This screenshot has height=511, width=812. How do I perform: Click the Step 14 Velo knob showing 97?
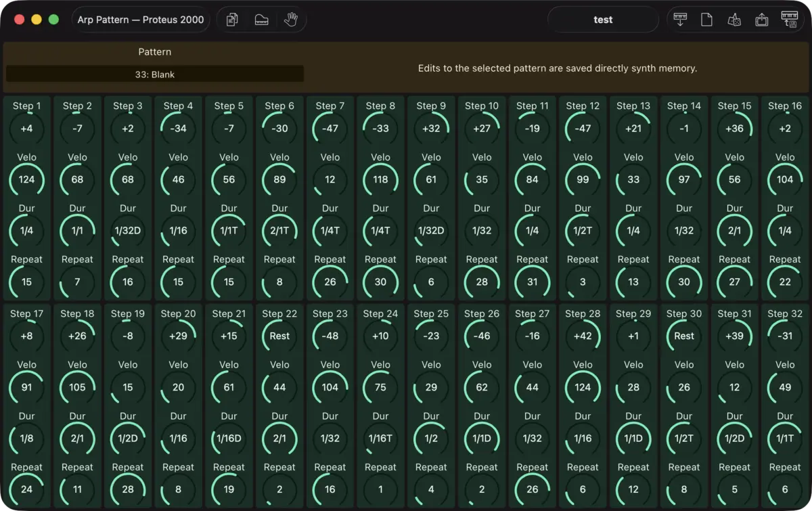684,180
